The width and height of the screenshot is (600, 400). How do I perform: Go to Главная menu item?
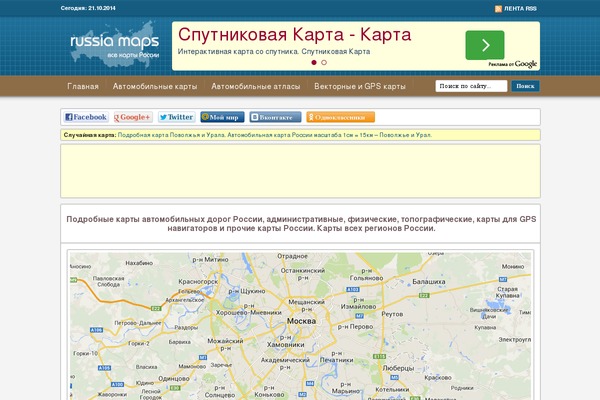pyautogui.click(x=83, y=87)
